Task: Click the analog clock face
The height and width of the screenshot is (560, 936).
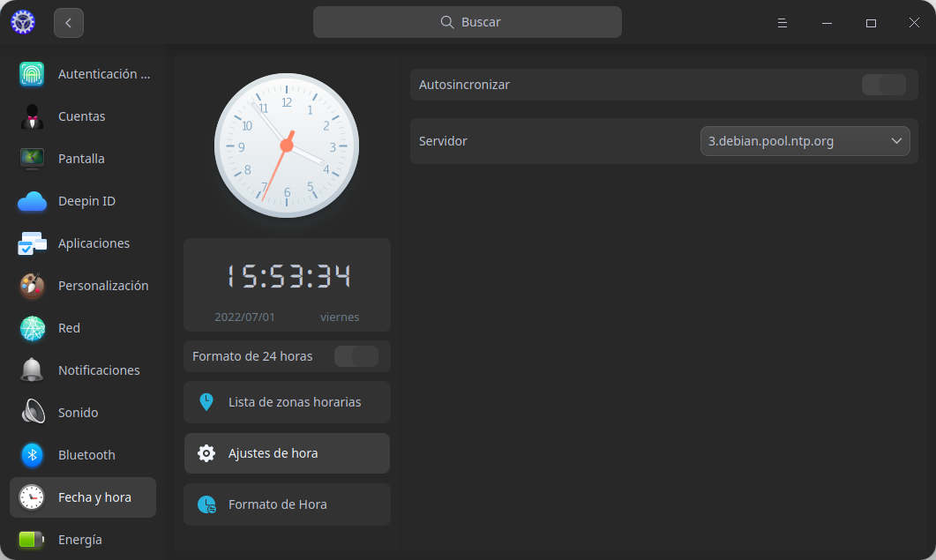Action: point(287,146)
